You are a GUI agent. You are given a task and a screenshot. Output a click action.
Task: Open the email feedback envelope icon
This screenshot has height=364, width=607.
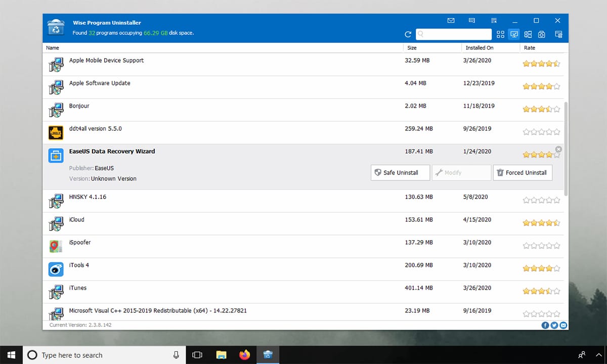451,21
